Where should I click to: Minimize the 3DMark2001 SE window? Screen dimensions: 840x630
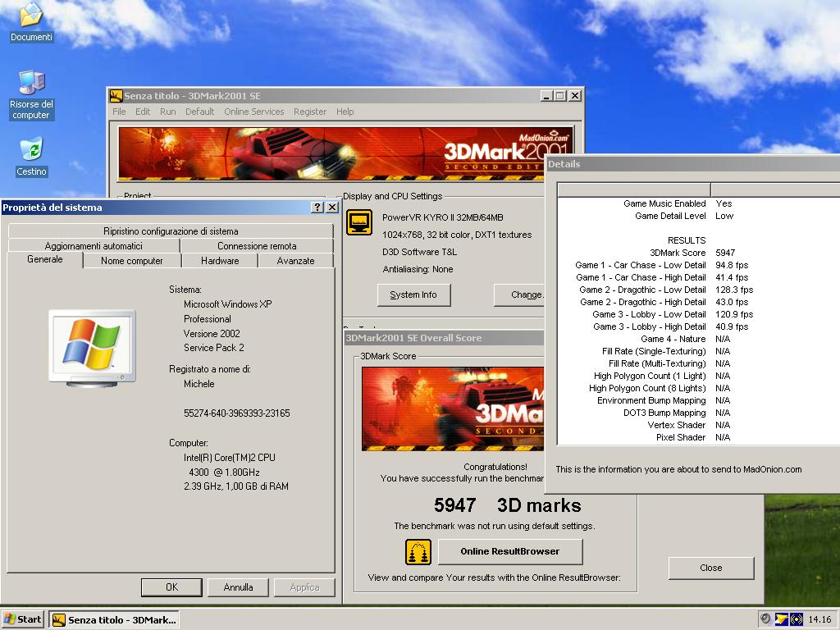546,96
